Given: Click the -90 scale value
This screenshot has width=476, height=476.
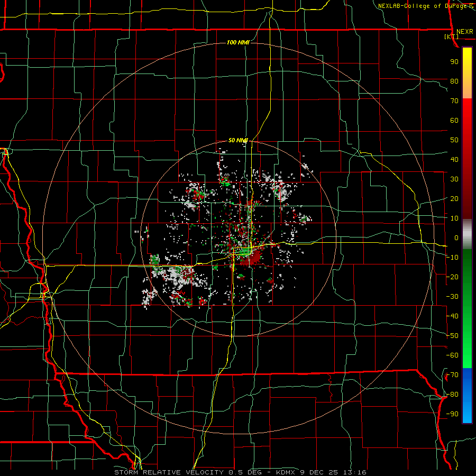Looking at the screenshot, I should tap(452, 414).
